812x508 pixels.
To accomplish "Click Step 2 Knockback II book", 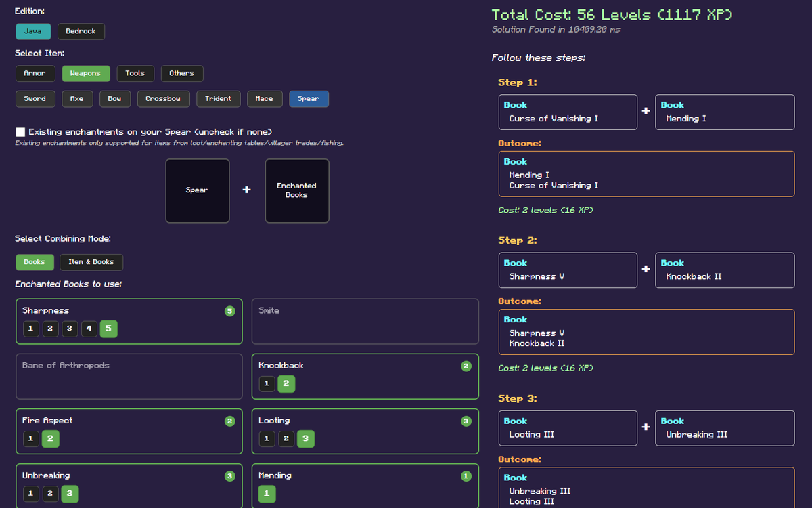I will pyautogui.click(x=725, y=270).
